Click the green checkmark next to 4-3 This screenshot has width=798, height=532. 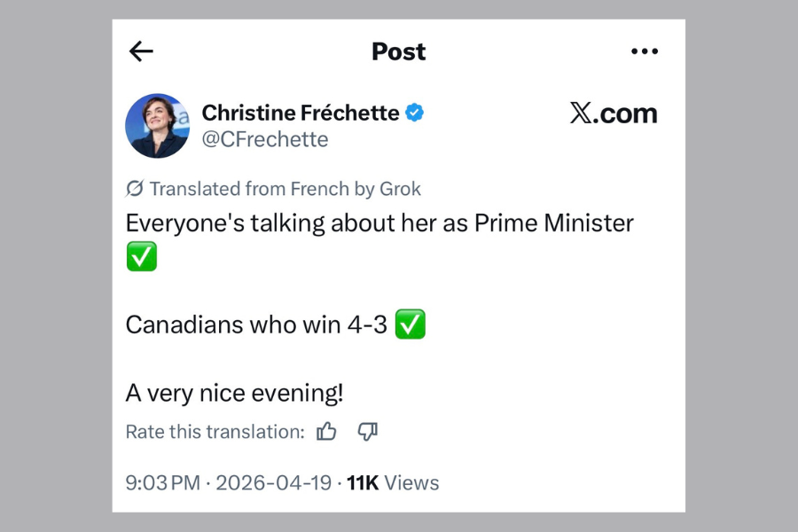click(x=411, y=323)
